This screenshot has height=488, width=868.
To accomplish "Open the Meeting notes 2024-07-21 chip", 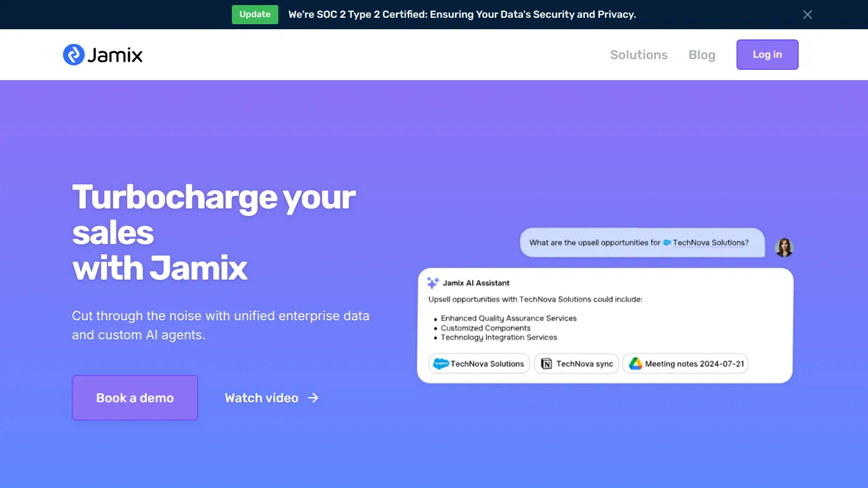I will [685, 363].
